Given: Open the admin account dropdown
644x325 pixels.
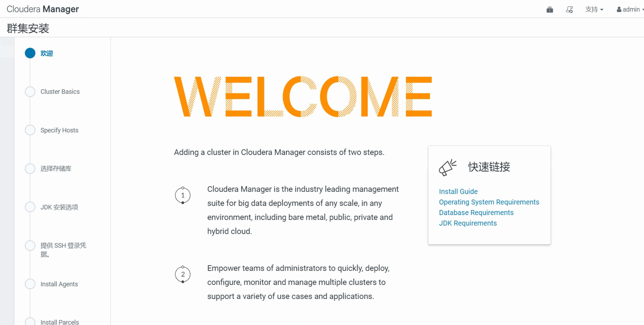Looking at the screenshot, I should pyautogui.click(x=631, y=10).
